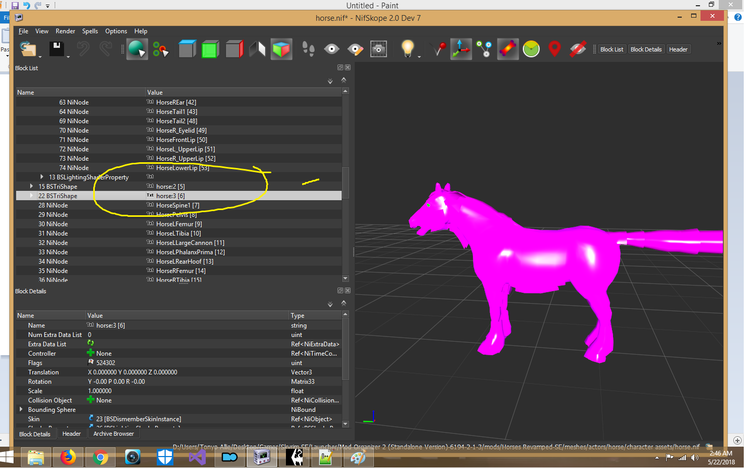750x468 pixels.
Task: Open the Options menu
Action: tap(116, 31)
